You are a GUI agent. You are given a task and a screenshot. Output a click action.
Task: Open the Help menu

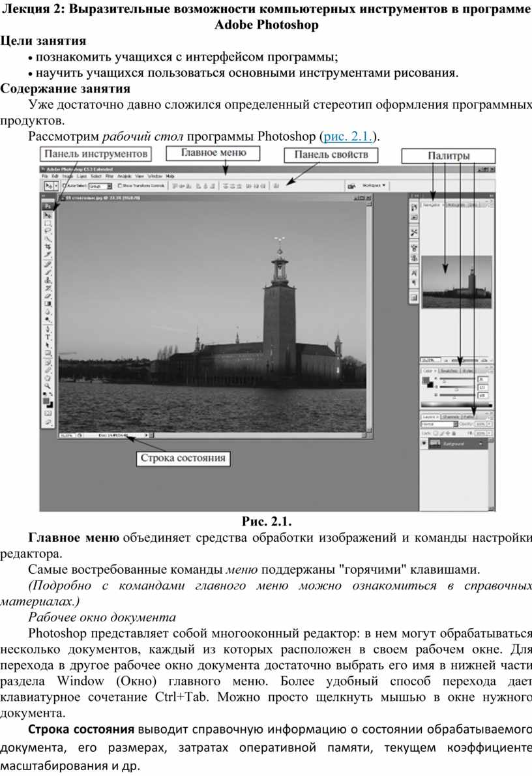170,175
